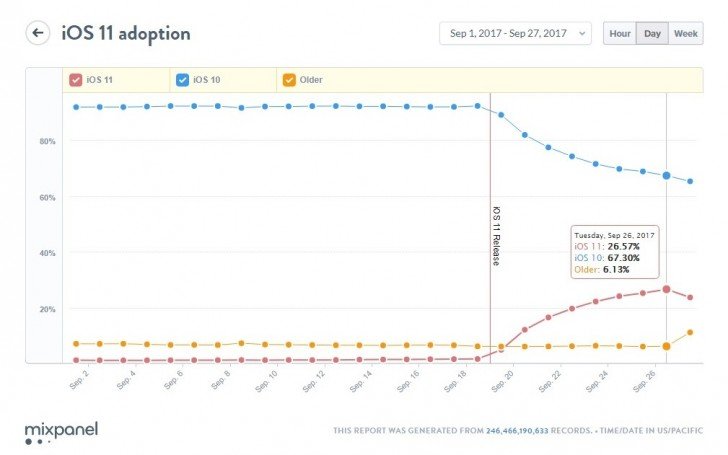Expand the date range chevron arrow

pyautogui.click(x=582, y=33)
